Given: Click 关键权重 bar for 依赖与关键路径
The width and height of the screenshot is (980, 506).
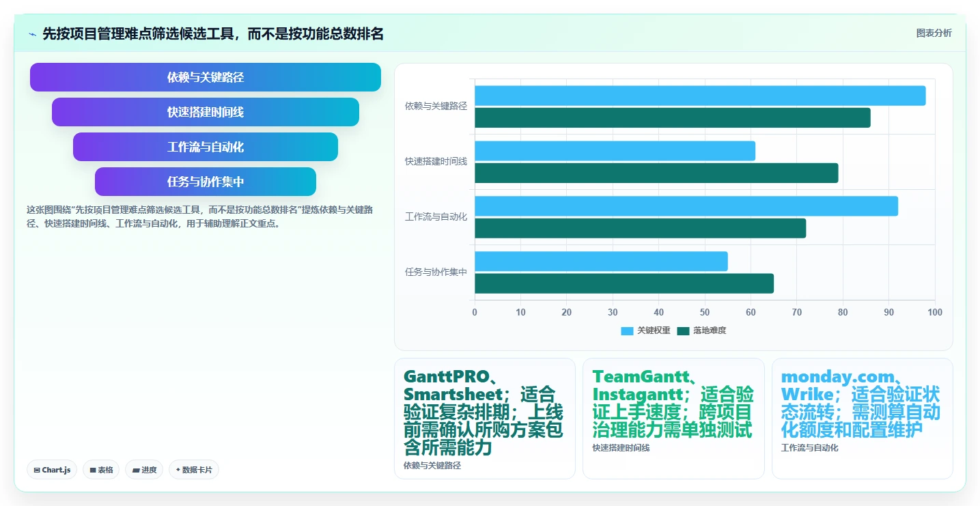Looking at the screenshot, I should pos(700,96).
